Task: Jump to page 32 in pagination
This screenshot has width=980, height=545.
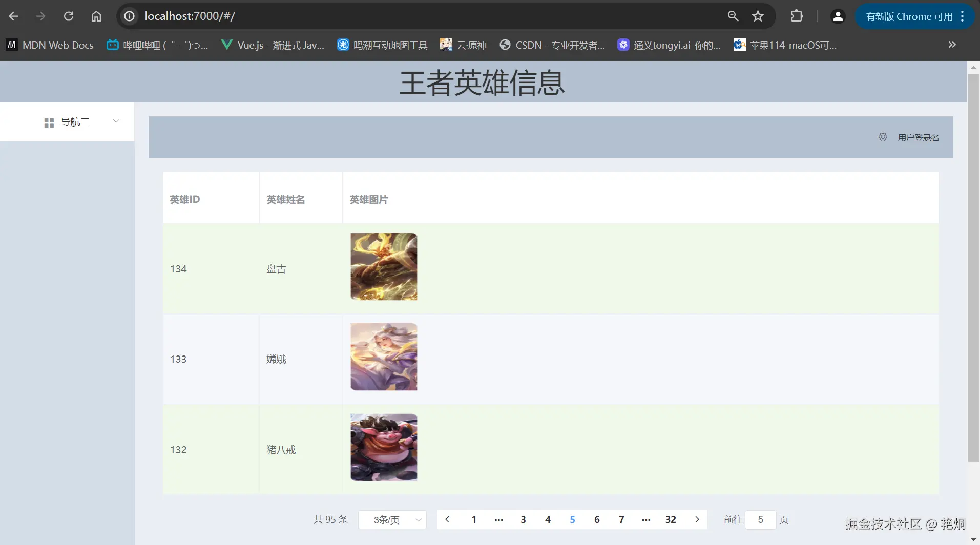Action: 670,519
